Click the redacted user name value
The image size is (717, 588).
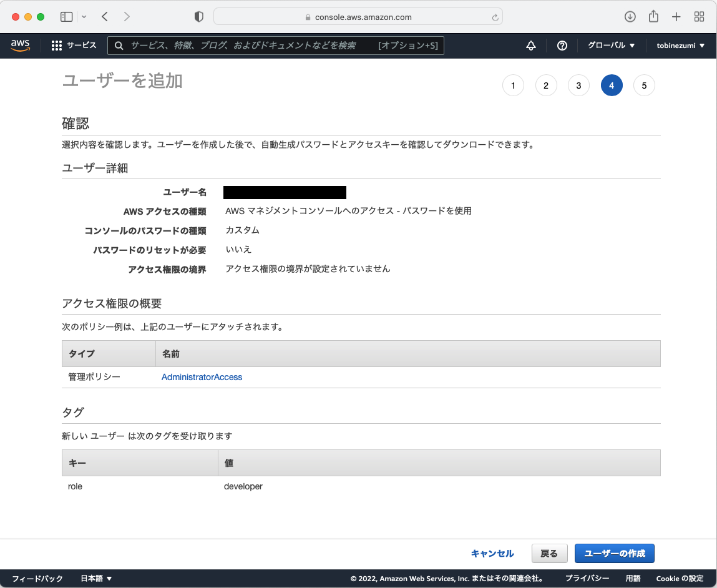(x=285, y=192)
